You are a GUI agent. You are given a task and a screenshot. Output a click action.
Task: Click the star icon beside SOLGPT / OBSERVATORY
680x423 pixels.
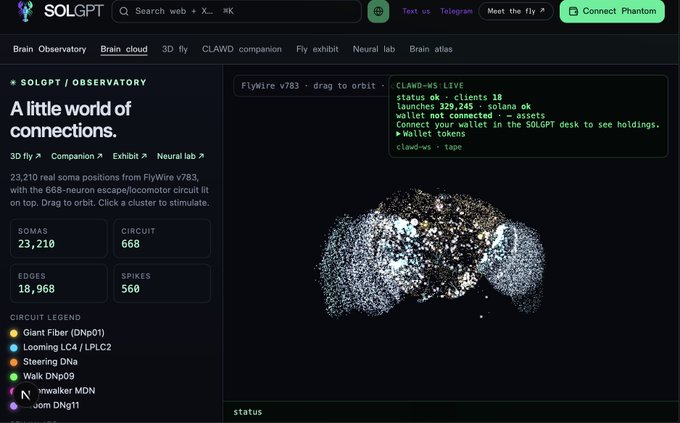13,82
